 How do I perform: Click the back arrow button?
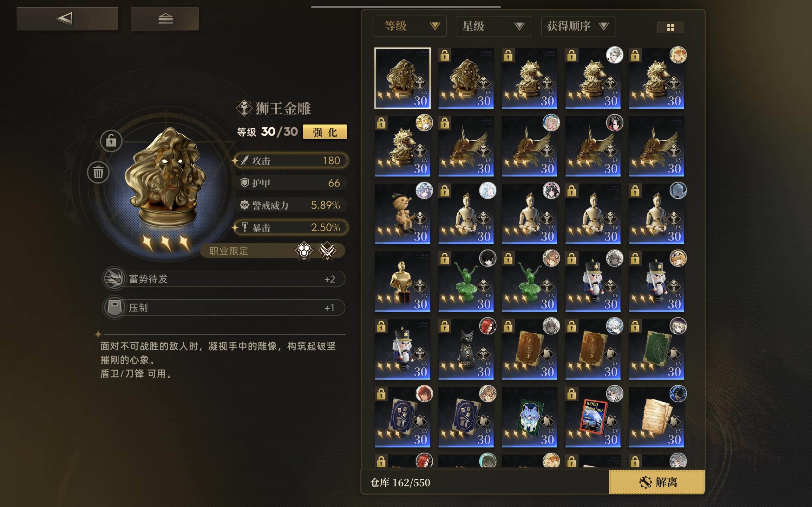pos(68,19)
